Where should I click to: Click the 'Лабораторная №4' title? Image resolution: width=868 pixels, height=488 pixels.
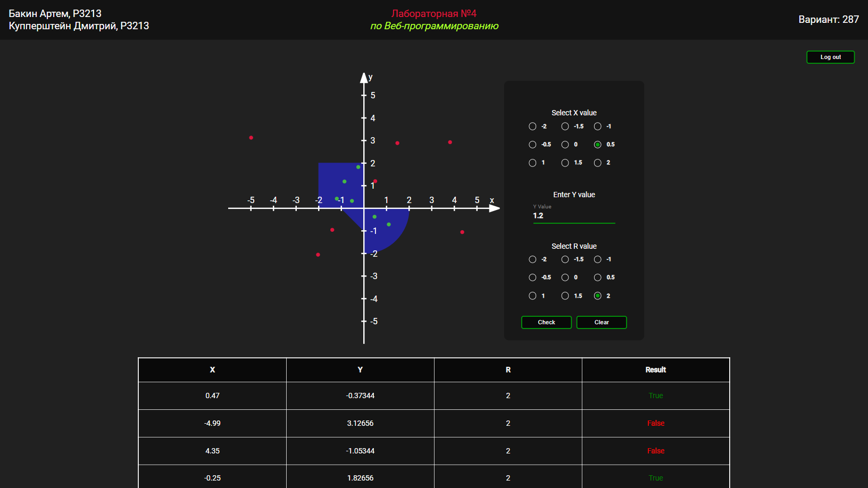pyautogui.click(x=434, y=13)
